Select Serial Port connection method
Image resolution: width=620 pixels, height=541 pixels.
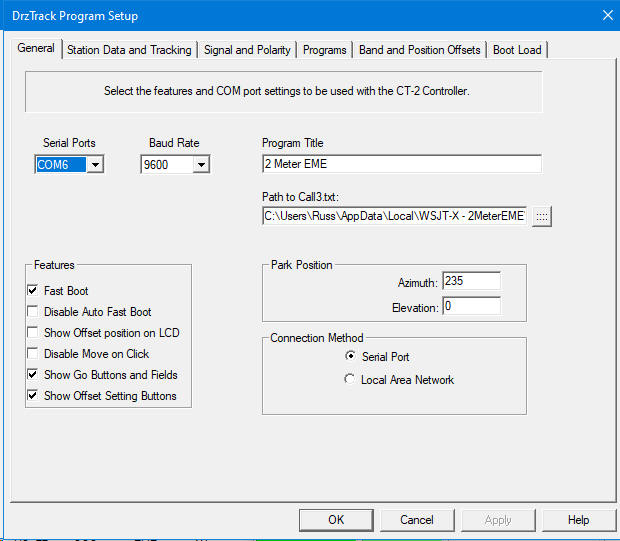[x=350, y=357]
